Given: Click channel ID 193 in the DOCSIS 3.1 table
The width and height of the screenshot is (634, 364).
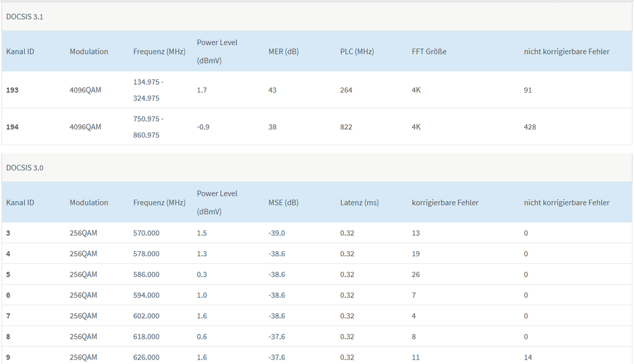Looking at the screenshot, I should [x=12, y=90].
